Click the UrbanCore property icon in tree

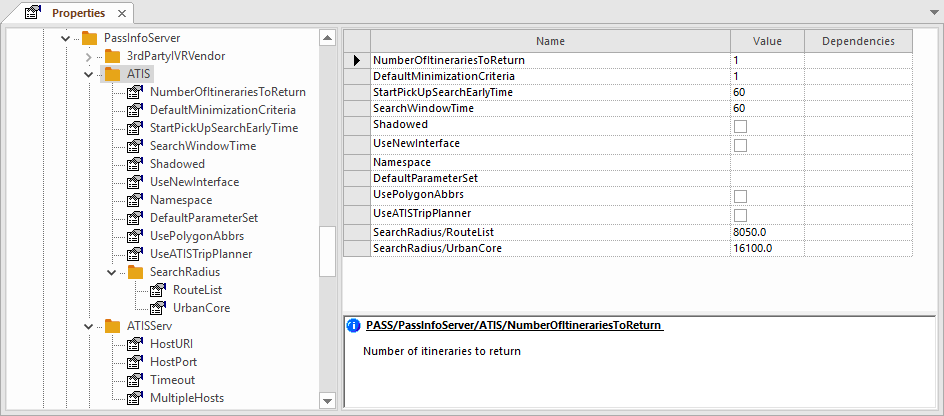[157, 308]
